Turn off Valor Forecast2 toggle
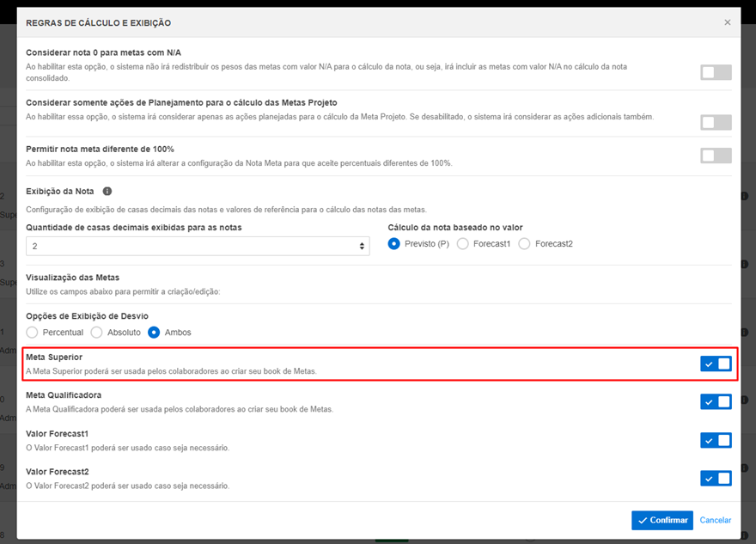Image resolution: width=756 pixels, height=544 pixels. [x=716, y=478]
